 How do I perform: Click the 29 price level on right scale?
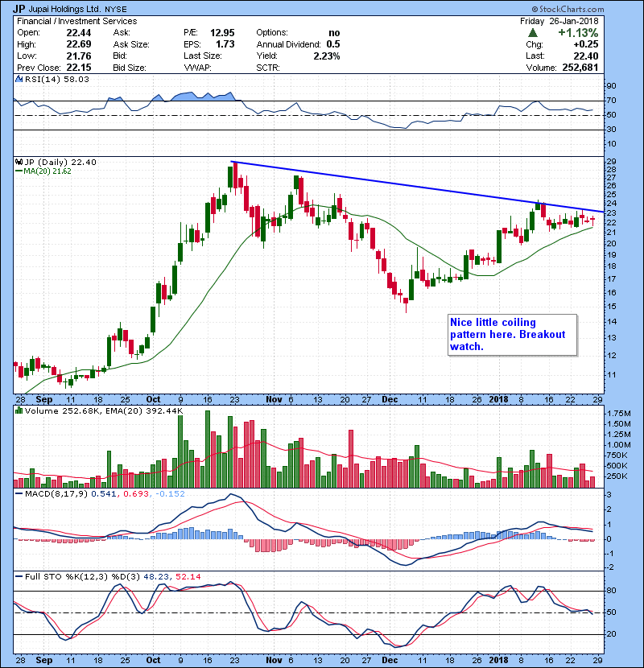[x=611, y=162]
